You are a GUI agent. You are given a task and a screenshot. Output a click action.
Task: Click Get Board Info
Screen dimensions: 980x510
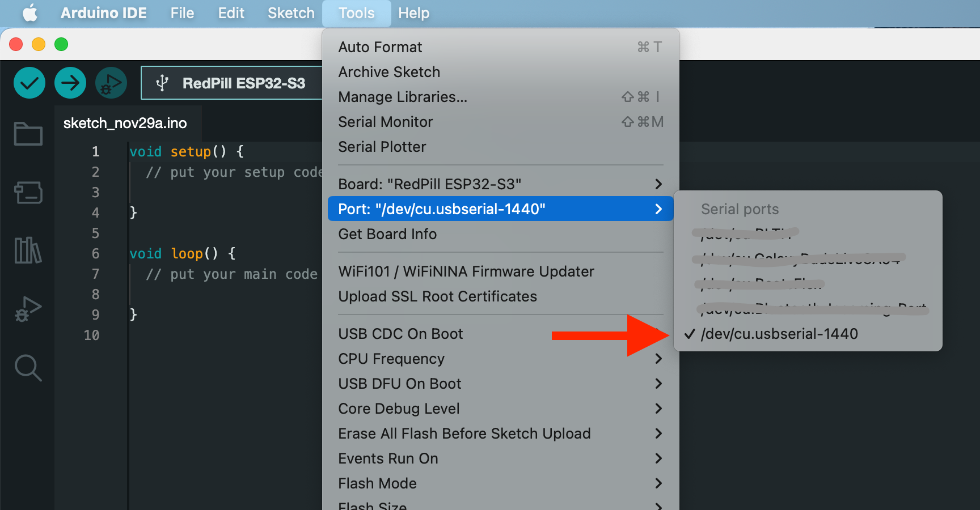(387, 234)
